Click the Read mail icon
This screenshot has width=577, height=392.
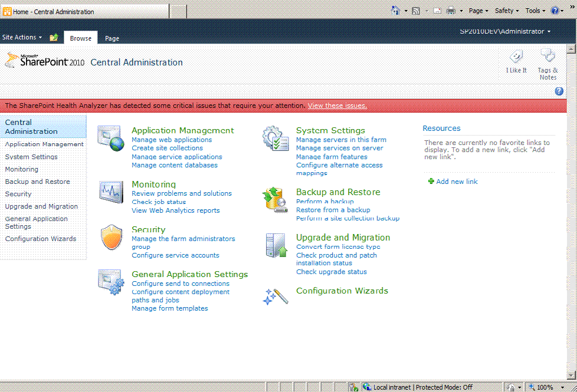point(437,11)
